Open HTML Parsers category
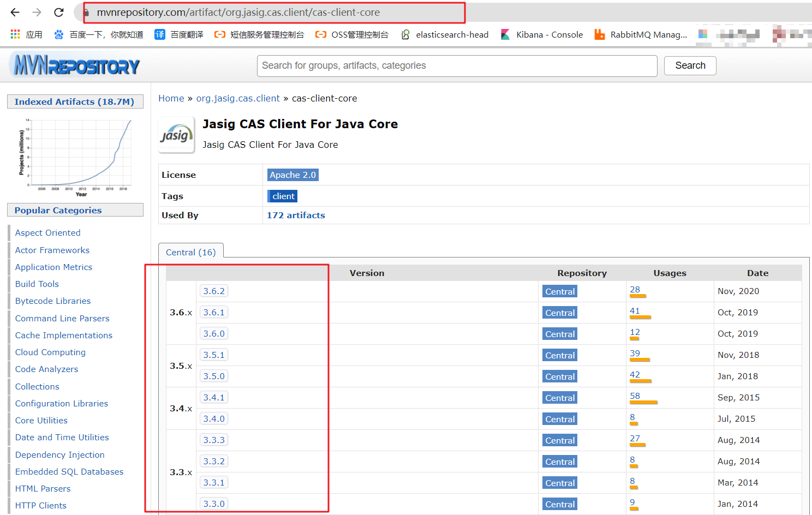Viewport: 812px width, 515px height. (x=43, y=488)
